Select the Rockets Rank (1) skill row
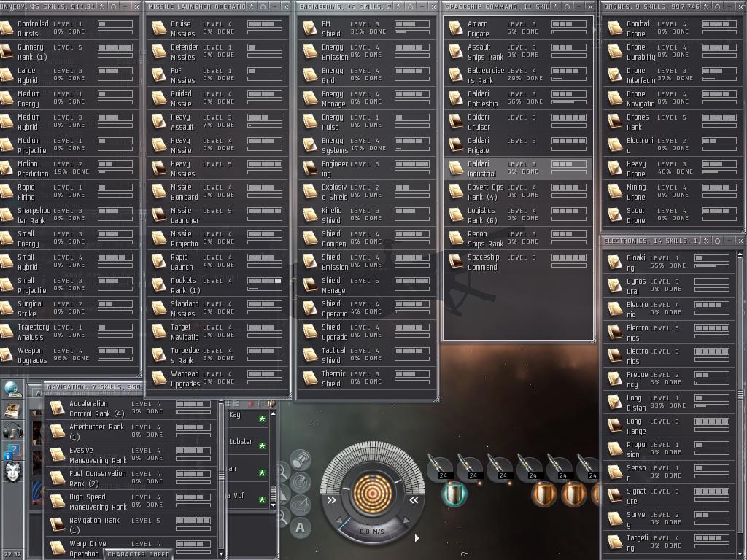The height and width of the screenshot is (560, 747). [217, 285]
